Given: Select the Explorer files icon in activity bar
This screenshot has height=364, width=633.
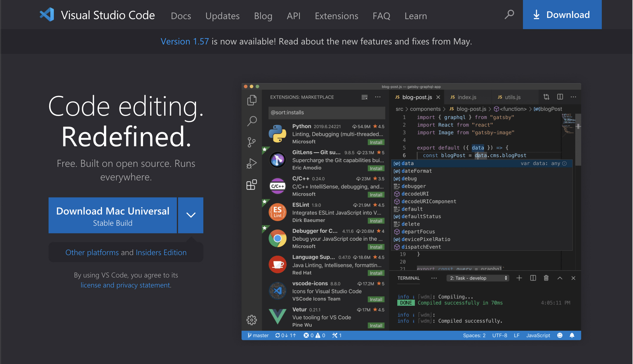Looking at the screenshot, I should pos(252,100).
